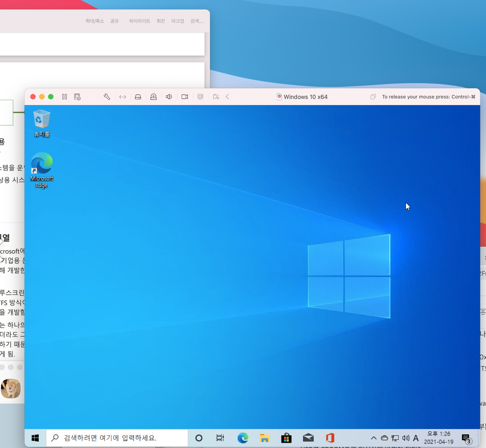The image size is (486, 448).
Task: Click the shared folders icon in VM toolbar
Action: [x=216, y=97]
